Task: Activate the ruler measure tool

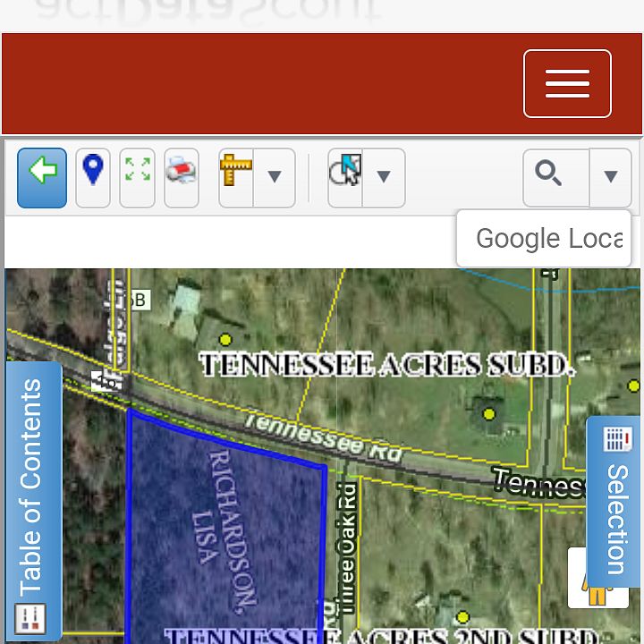Action: (236, 178)
